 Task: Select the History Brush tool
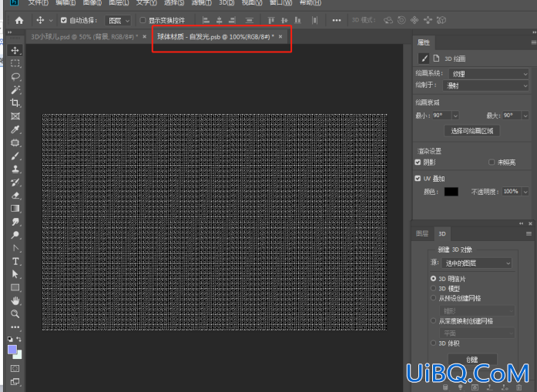click(x=15, y=182)
